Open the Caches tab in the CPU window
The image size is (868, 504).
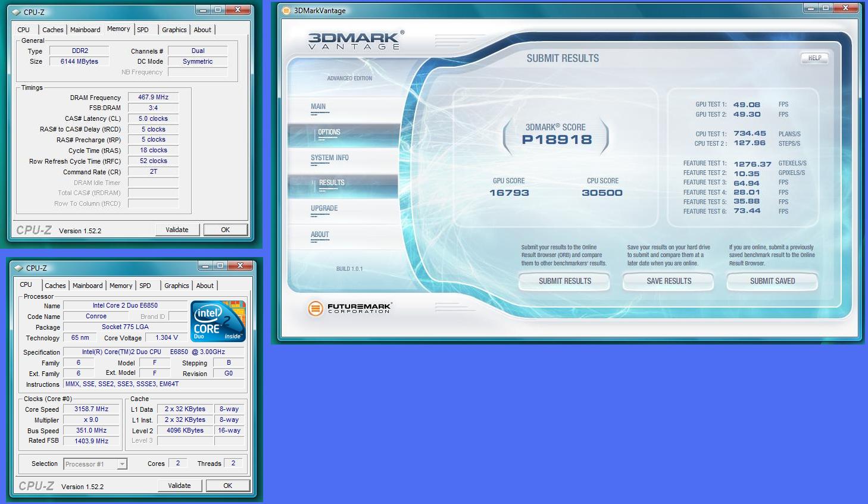55,286
